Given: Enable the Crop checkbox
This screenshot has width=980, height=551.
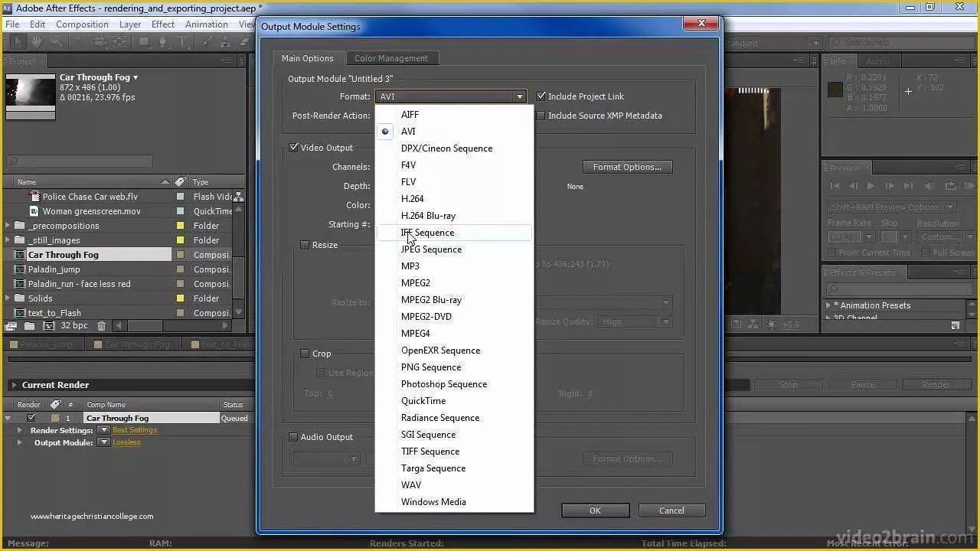Looking at the screenshot, I should point(305,354).
